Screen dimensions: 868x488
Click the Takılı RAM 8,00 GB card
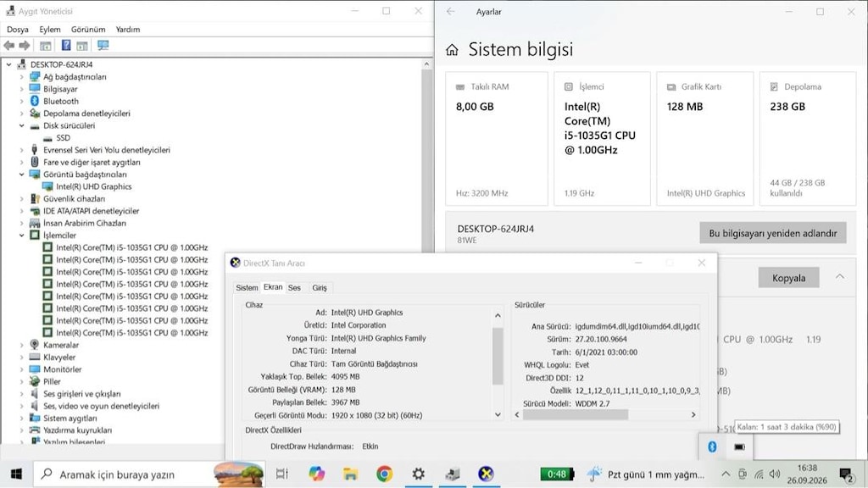(x=497, y=139)
